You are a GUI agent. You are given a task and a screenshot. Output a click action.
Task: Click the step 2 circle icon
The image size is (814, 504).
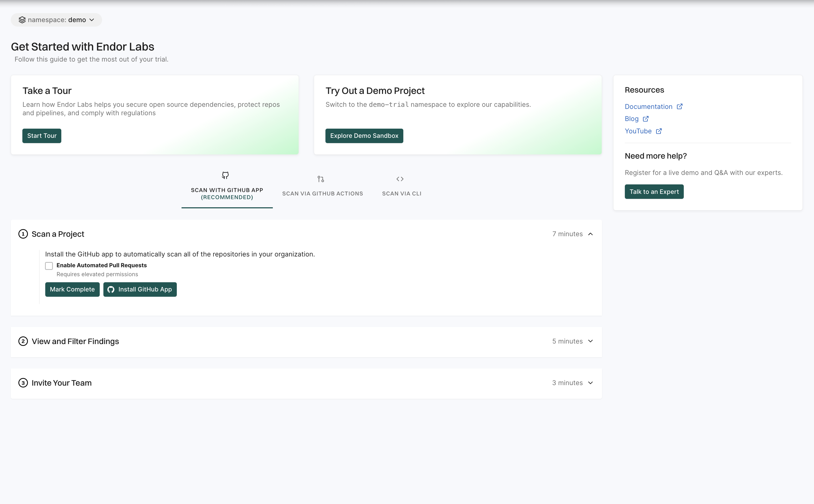click(23, 341)
